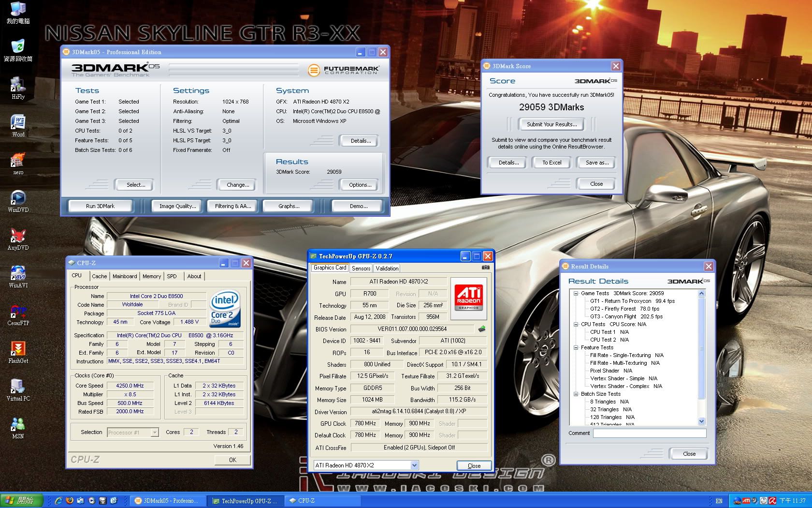This screenshot has width=812, height=508.
Task: Click the Intel Core 2 Duo logo in CPU-Z
Action: (225, 309)
